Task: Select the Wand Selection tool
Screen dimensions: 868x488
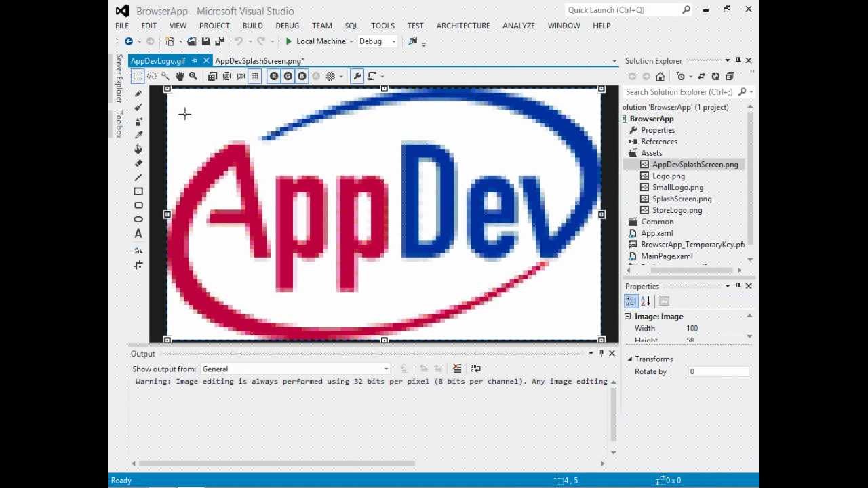Action: pyautogui.click(x=165, y=76)
